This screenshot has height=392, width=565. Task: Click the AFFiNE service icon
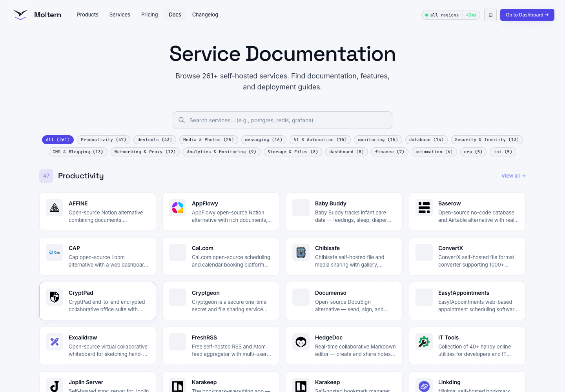(55, 208)
